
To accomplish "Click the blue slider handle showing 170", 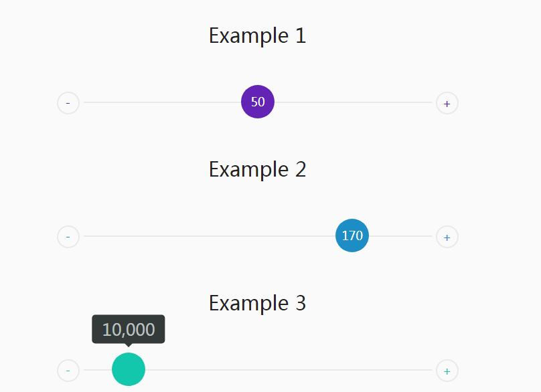I will pos(352,235).
